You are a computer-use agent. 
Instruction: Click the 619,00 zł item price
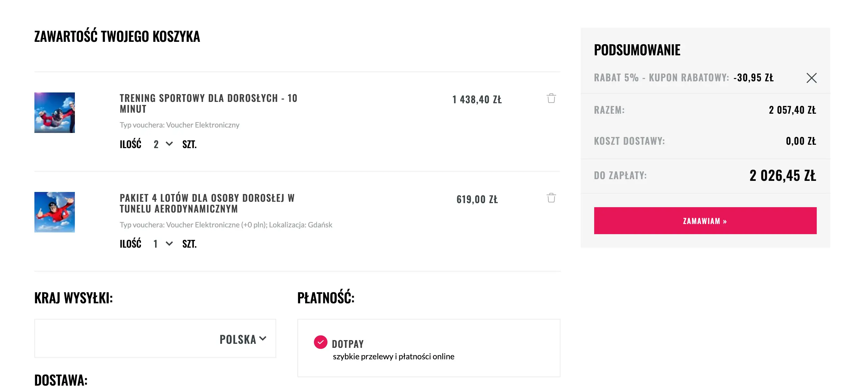(477, 199)
